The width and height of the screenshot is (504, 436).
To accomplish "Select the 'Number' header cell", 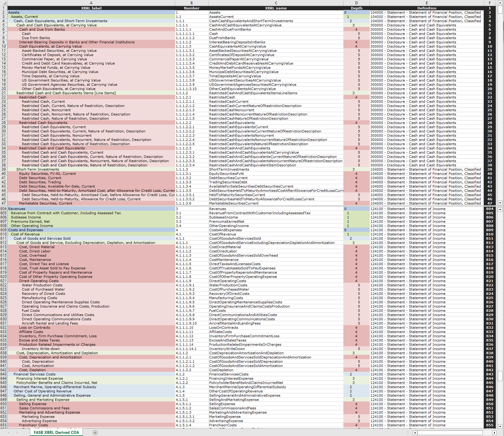I will (192, 8).
